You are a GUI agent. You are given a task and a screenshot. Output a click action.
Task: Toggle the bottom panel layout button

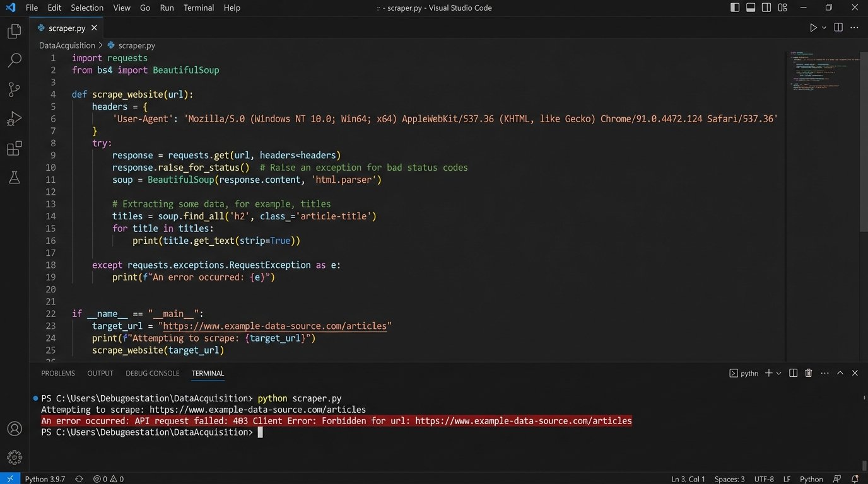tap(751, 8)
